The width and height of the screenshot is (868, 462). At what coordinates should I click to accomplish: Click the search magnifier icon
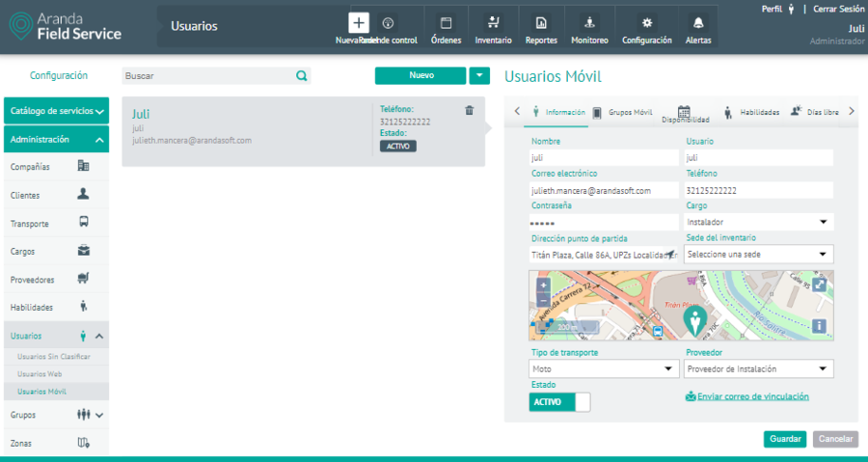tap(301, 75)
